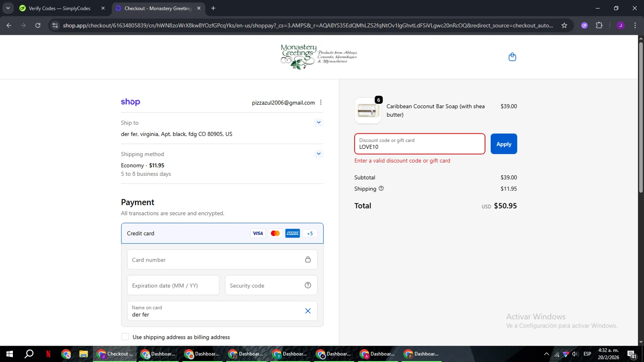The width and height of the screenshot is (644, 362).
Task: Open the tab search dropdown
Action: (x=8, y=8)
